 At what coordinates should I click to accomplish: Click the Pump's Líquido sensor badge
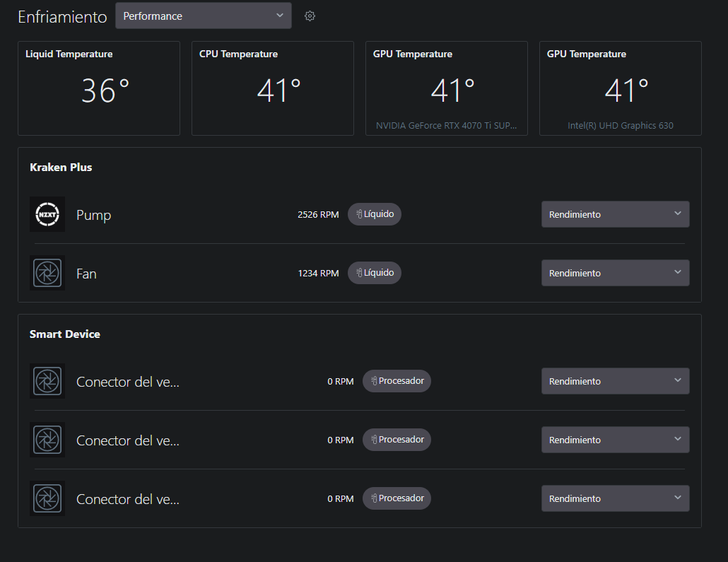point(375,214)
